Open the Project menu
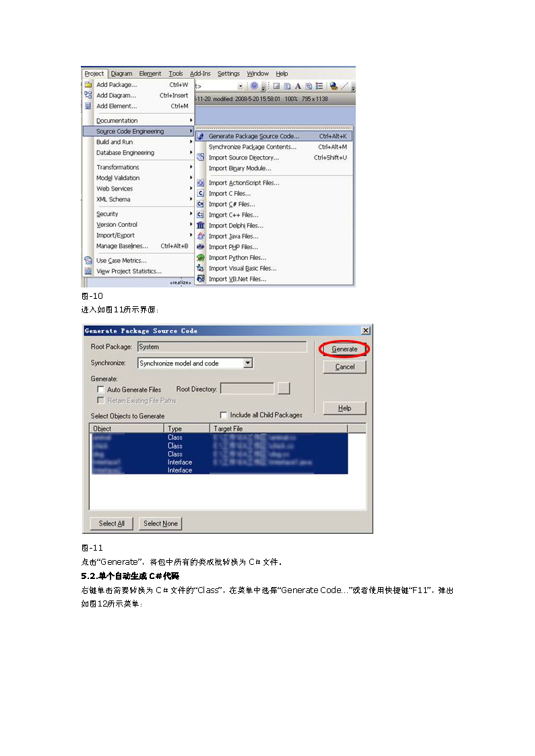 (x=94, y=74)
